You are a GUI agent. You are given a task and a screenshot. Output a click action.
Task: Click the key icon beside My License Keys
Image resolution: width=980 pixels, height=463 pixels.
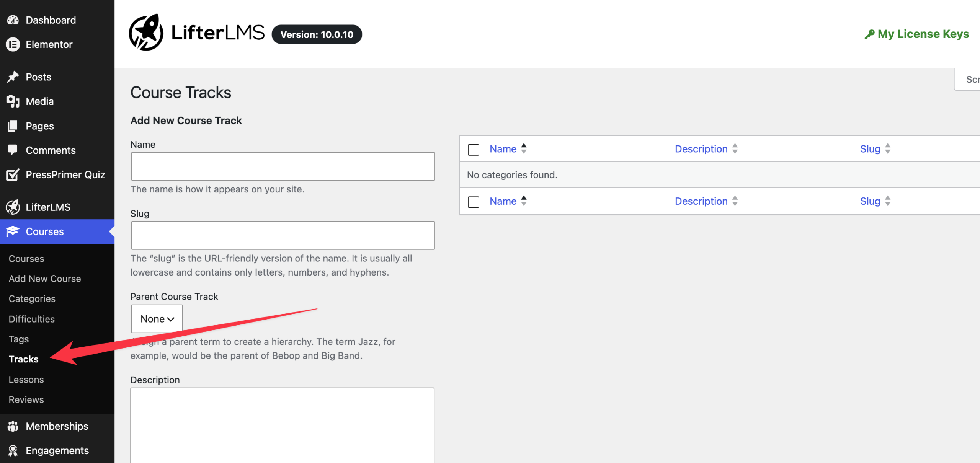[x=869, y=34]
